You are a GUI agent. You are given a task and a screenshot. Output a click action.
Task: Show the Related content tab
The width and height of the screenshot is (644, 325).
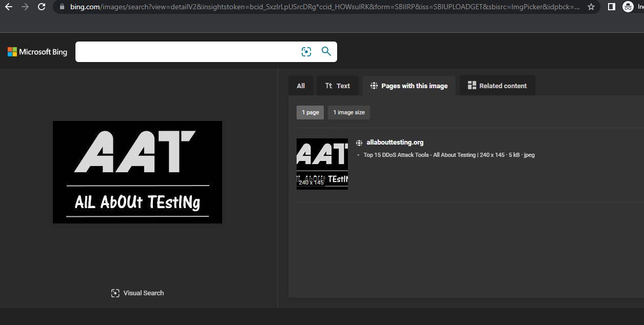(x=497, y=86)
